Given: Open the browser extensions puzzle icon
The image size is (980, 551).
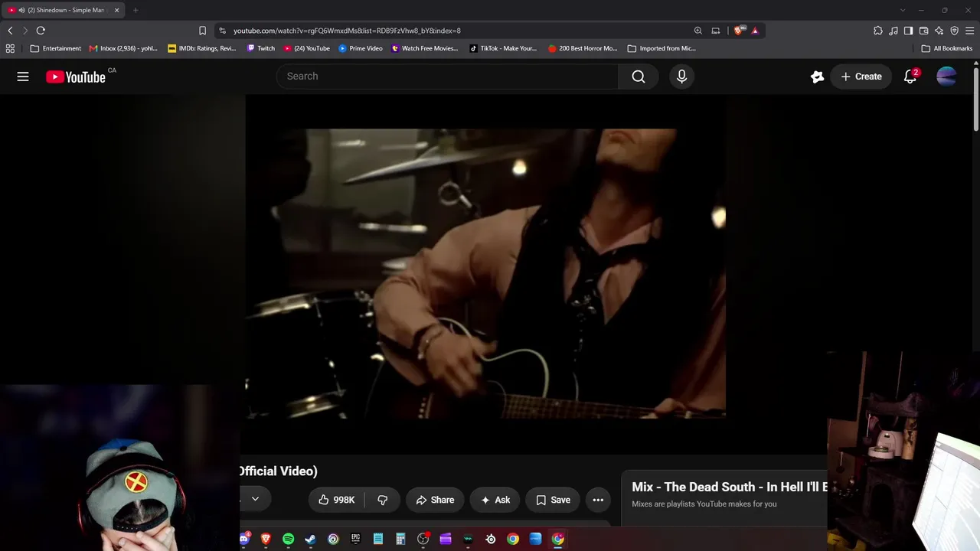Looking at the screenshot, I should (878, 31).
